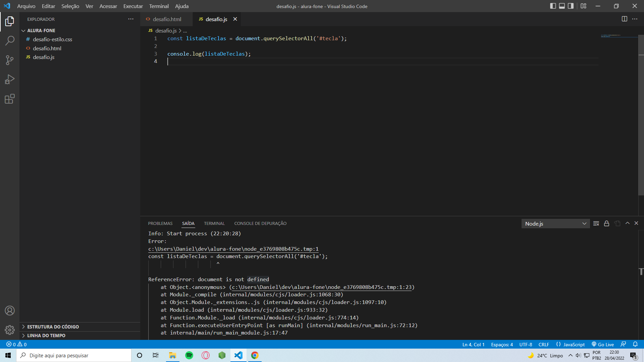The height and width of the screenshot is (362, 644).
Task: Open the Acessar menu
Action: (108, 6)
